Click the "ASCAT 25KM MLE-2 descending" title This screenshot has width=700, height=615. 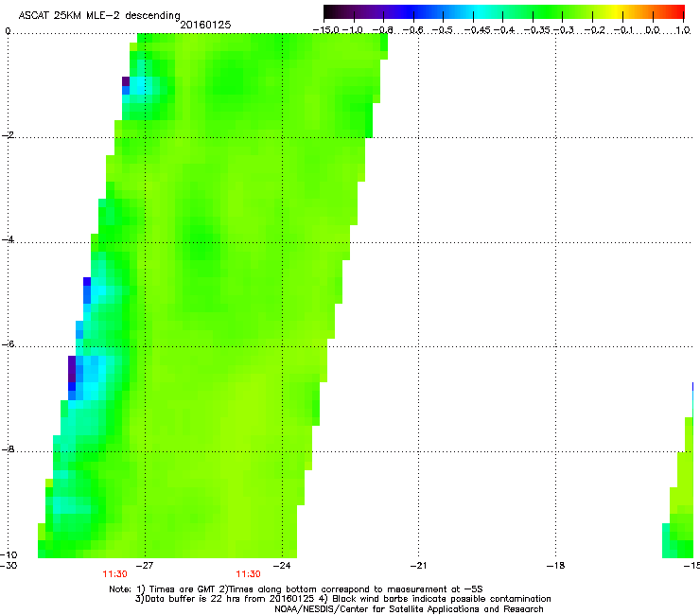99,15
